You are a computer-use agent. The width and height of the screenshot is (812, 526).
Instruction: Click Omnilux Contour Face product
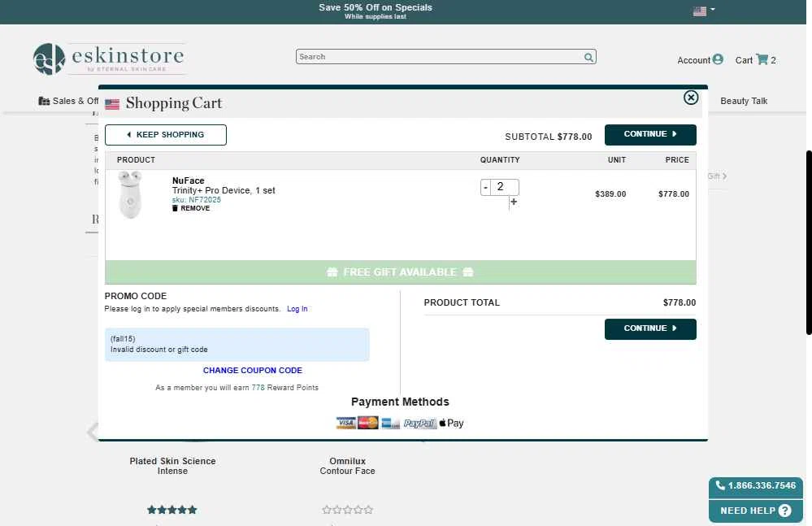348,466
